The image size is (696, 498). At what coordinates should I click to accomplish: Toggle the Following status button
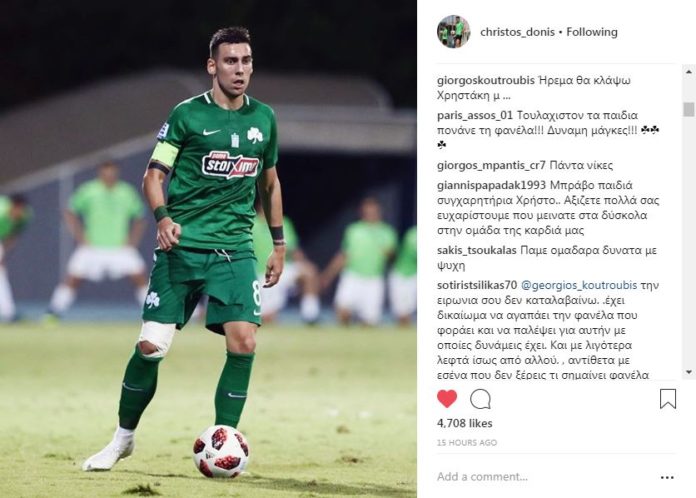tap(592, 32)
